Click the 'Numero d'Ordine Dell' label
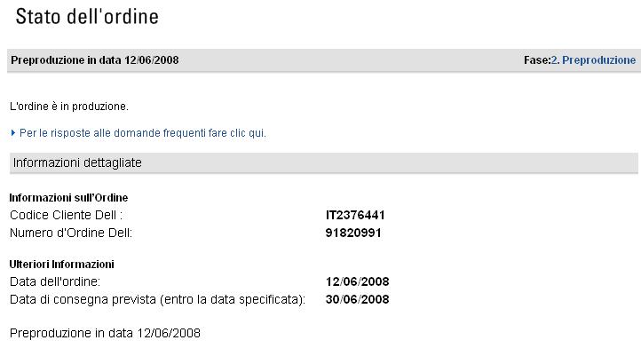This screenshot has width=641, height=364. pyautogui.click(x=70, y=233)
